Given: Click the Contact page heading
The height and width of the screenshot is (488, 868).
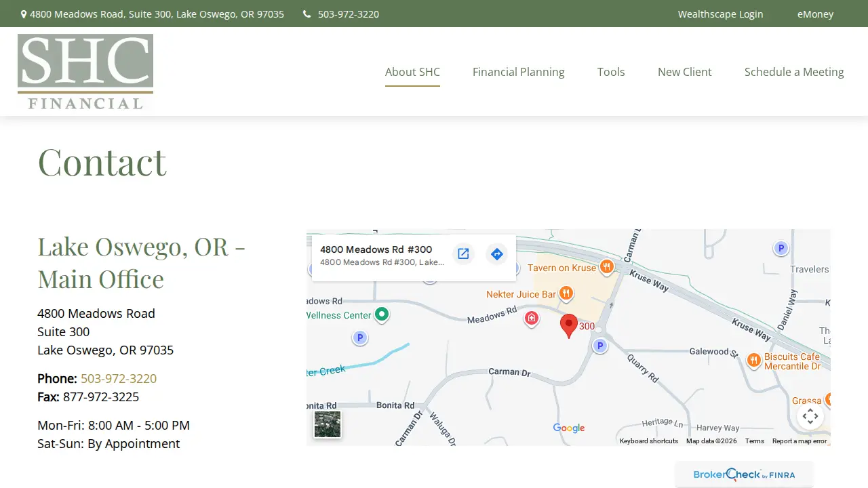Looking at the screenshot, I should (102, 161).
